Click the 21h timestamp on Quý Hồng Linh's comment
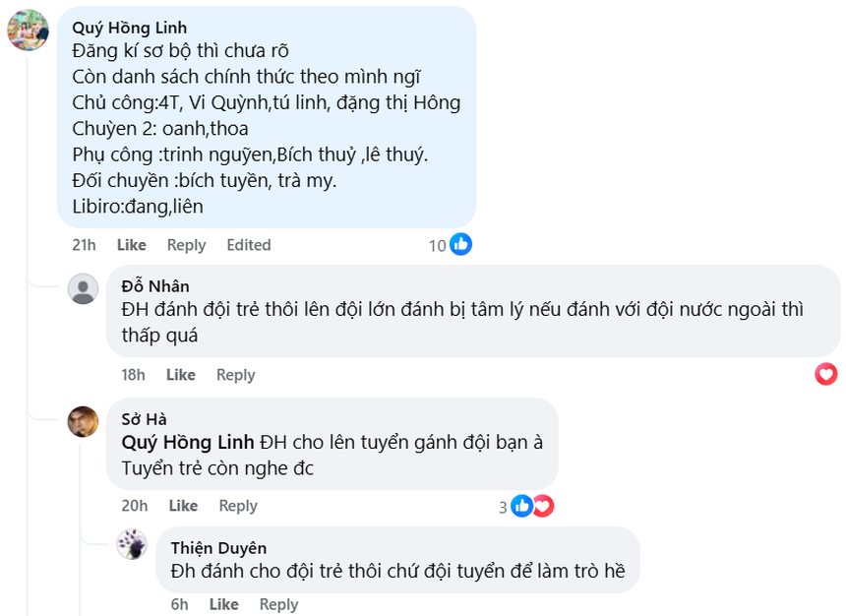Screen dimensions: 846x616 point(84,245)
